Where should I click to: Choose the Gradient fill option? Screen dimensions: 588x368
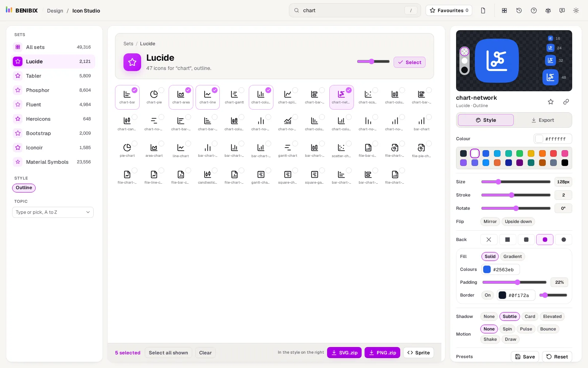click(x=512, y=256)
